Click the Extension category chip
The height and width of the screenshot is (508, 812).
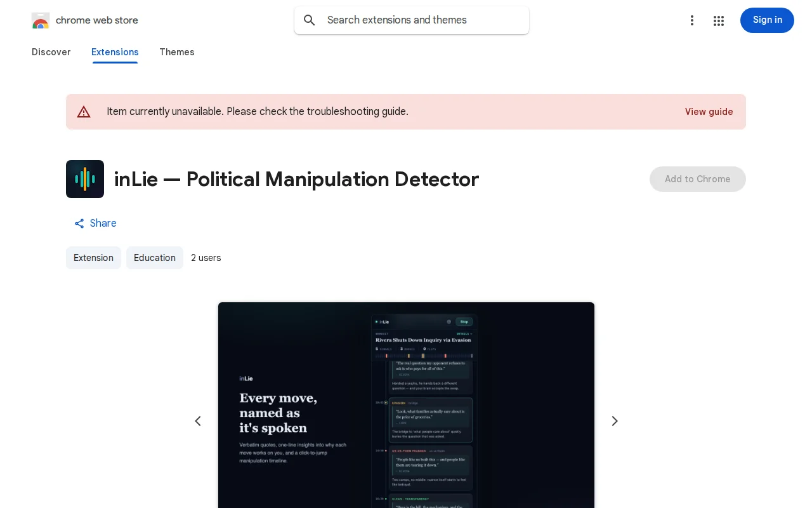pos(93,258)
